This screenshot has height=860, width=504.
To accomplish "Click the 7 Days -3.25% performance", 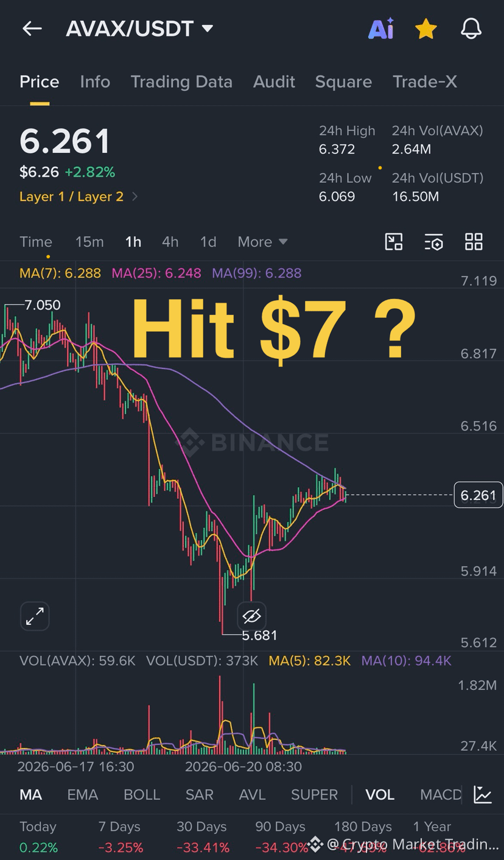I will click(x=121, y=837).
